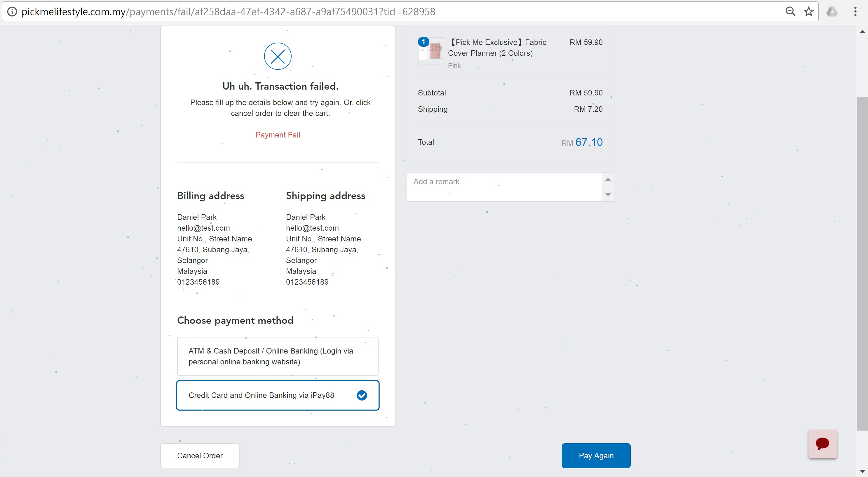This screenshot has width=868, height=477.
Task: Click Daniel Park under Shipping address
Action: tap(306, 217)
